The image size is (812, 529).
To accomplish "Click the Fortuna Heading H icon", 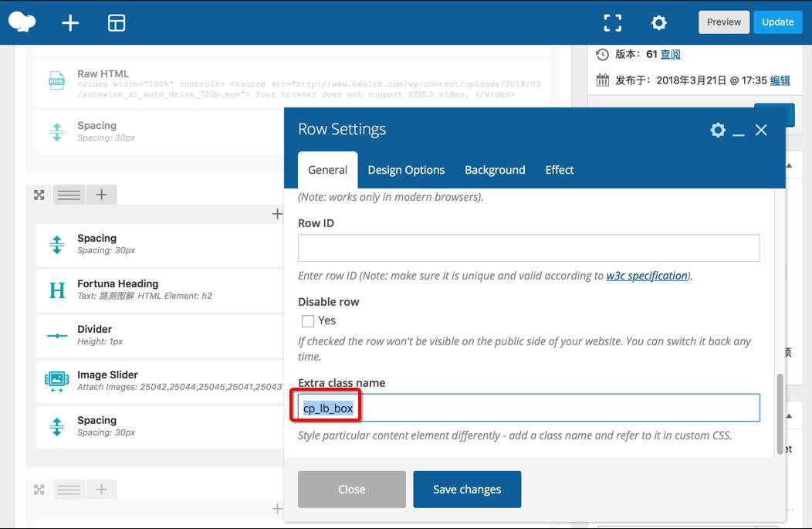I will [57, 290].
